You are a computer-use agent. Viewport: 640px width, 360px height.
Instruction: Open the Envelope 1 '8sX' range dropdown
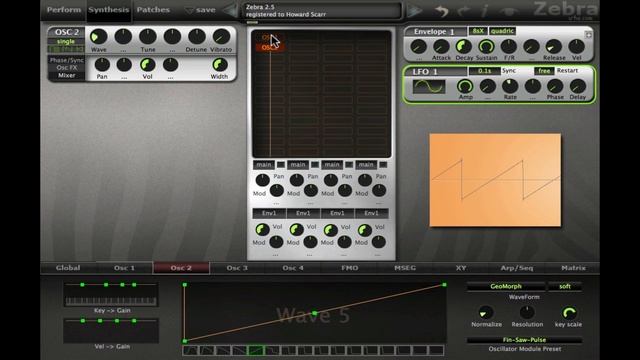(478, 31)
